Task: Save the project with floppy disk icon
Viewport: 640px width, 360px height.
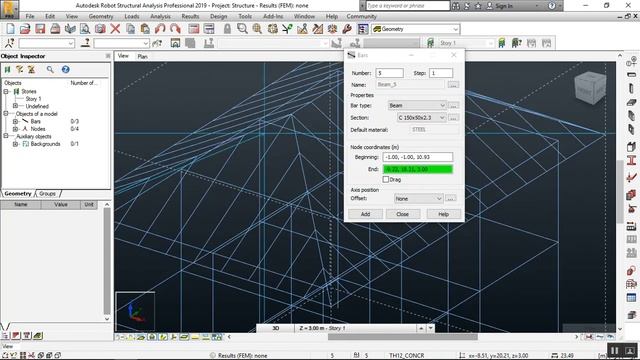Action: tap(40, 29)
